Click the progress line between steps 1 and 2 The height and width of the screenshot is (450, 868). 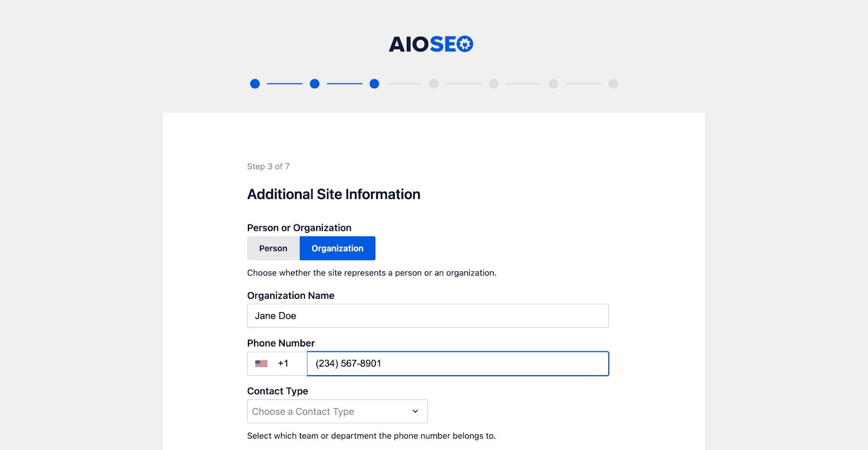(285, 84)
